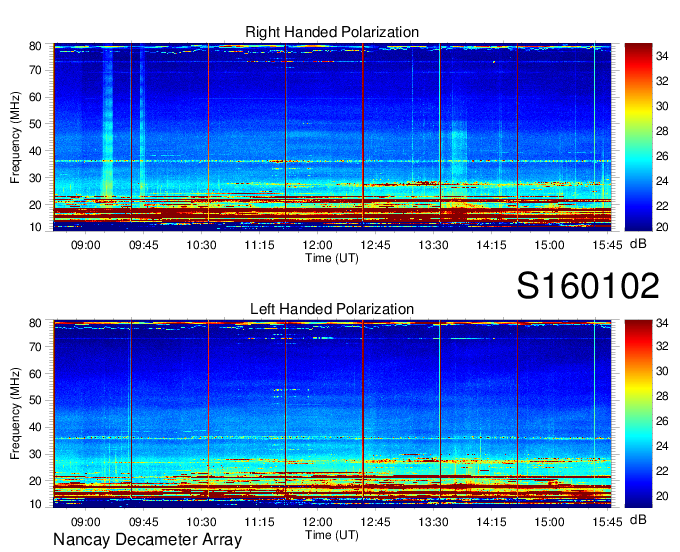The image size is (680, 552).
Task: Click the top plot's 'Time (UT)' axis label
Action: 332,258
